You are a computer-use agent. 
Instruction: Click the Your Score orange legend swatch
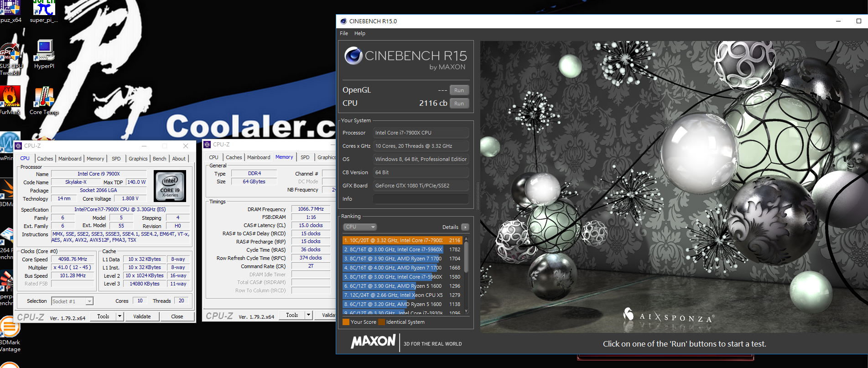(x=346, y=322)
